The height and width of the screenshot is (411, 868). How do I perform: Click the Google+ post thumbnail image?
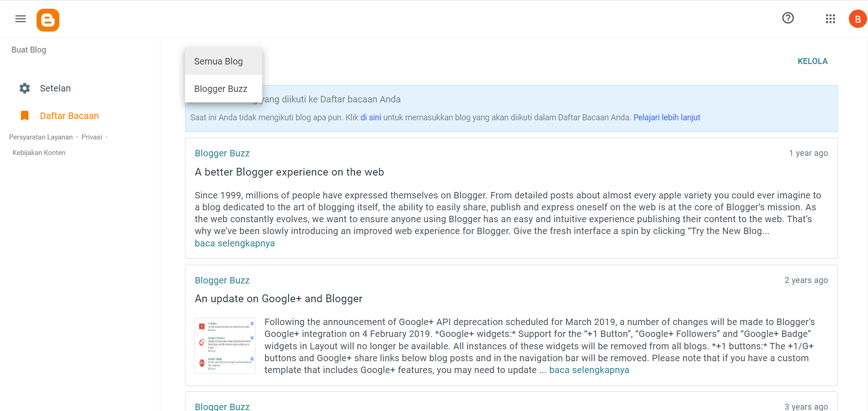click(x=225, y=346)
